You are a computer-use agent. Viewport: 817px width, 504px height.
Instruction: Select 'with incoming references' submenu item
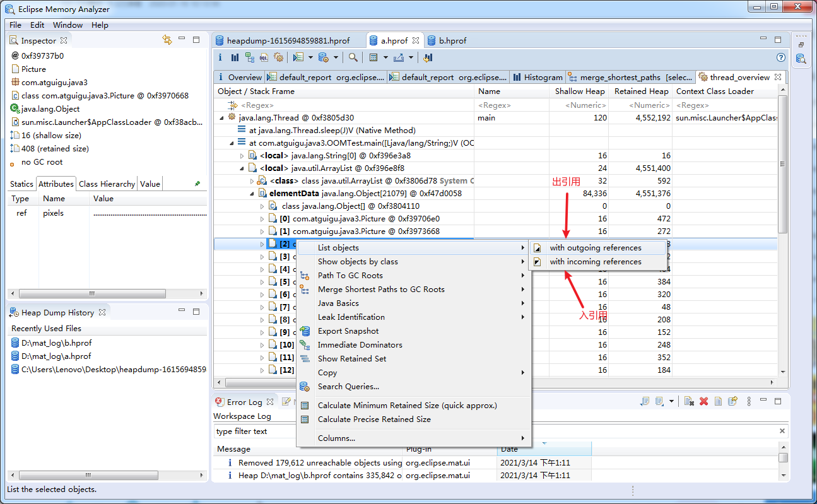(x=597, y=262)
